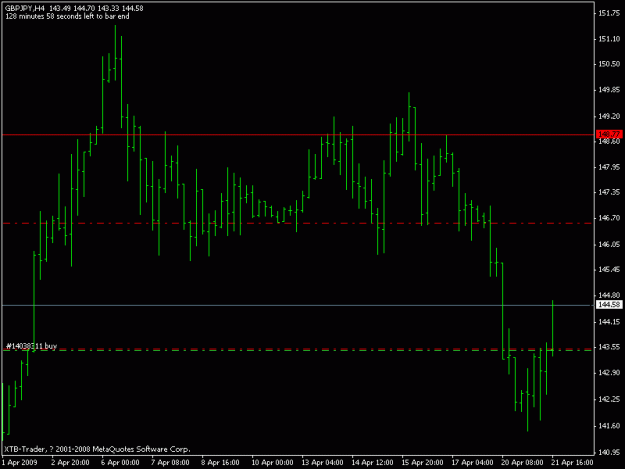Click the '13 Apr 04:00' time axis label
This screenshot has width=625, height=469.
[x=322, y=462]
